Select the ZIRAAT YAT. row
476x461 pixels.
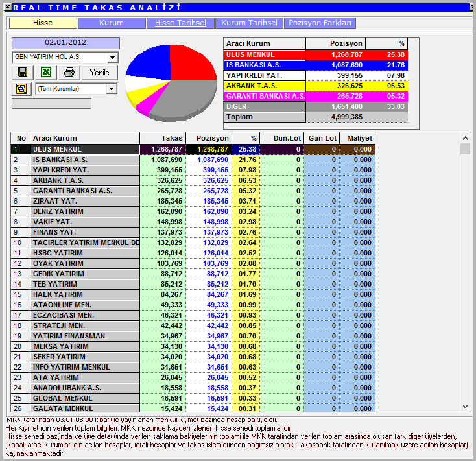click(x=193, y=201)
